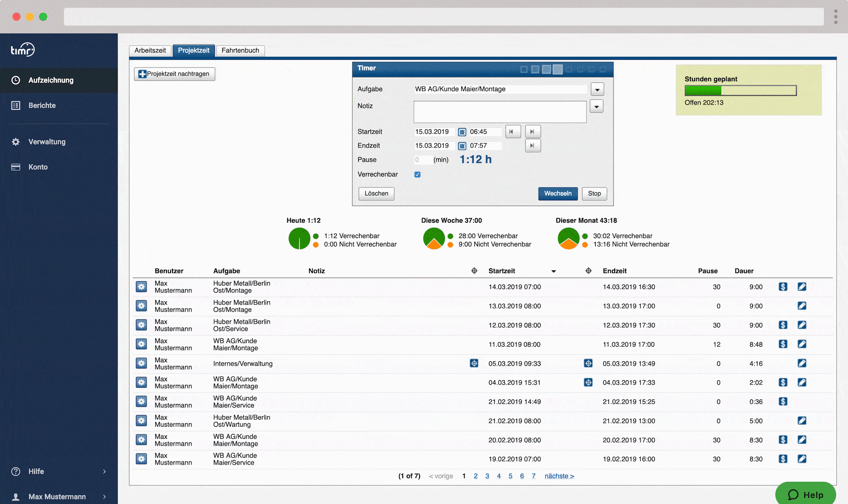Click Endzeit jump-to-now button

[x=533, y=146]
